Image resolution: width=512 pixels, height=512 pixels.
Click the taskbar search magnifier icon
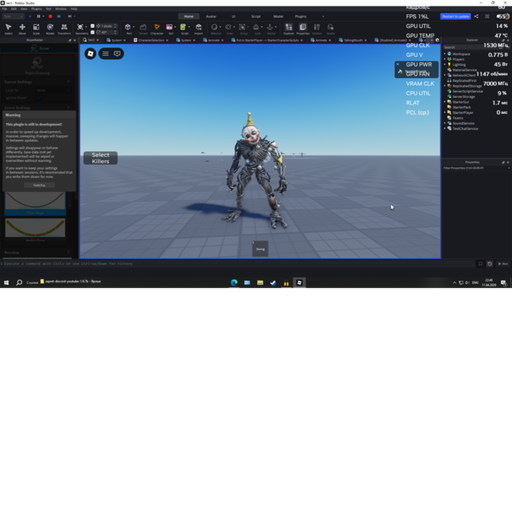click(x=19, y=283)
